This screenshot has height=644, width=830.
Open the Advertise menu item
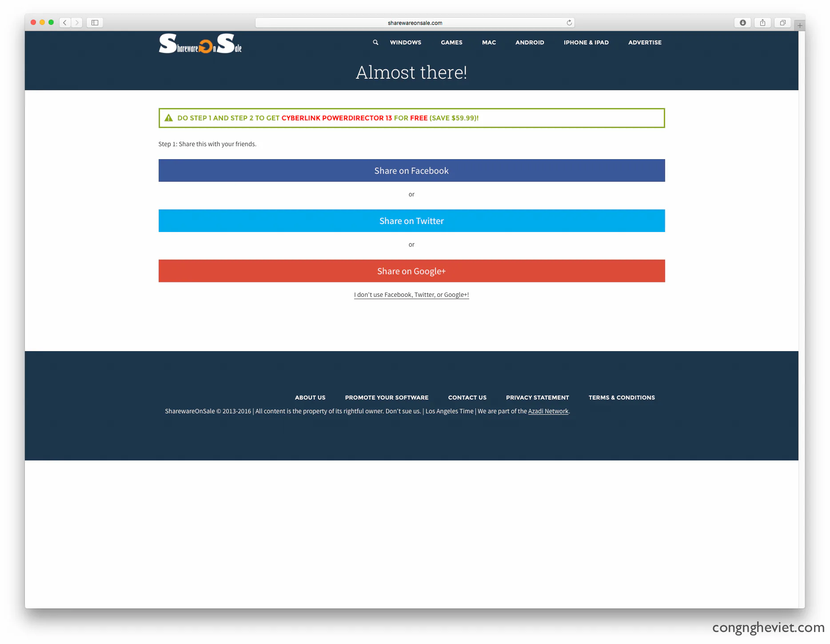click(x=645, y=42)
